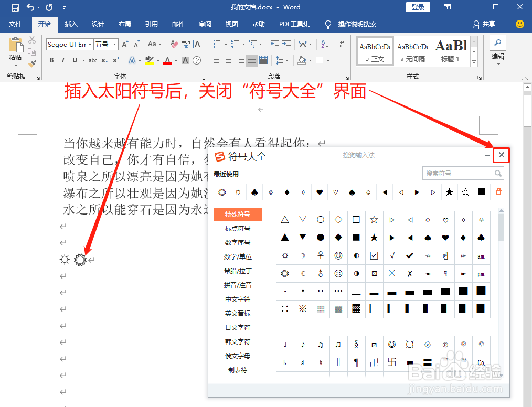This screenshot has height=407, width=532.
Task: Redo the last action
Action: pos(49,7)
